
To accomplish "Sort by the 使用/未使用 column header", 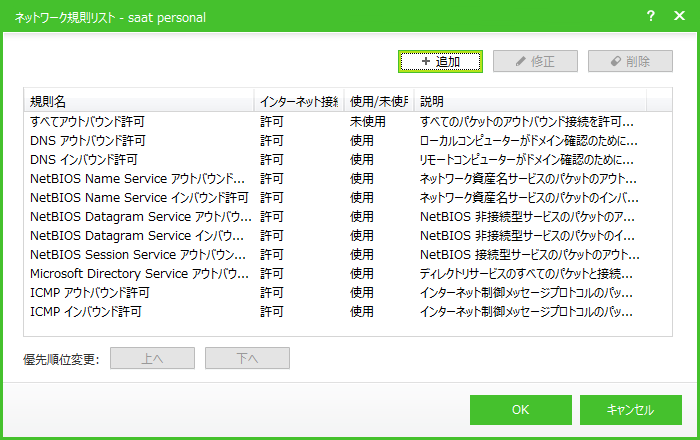I will pyautogui.click(x=379, y=101).
